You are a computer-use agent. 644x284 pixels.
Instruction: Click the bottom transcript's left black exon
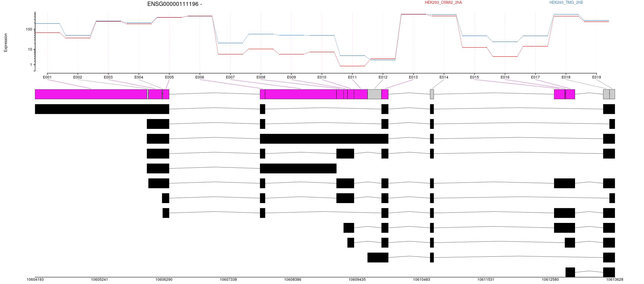570,272
